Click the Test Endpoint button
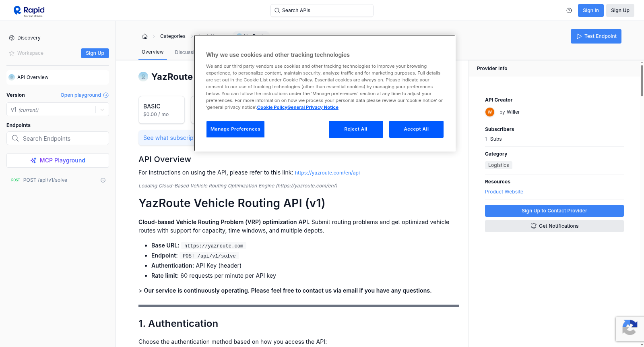 point(596,36)
